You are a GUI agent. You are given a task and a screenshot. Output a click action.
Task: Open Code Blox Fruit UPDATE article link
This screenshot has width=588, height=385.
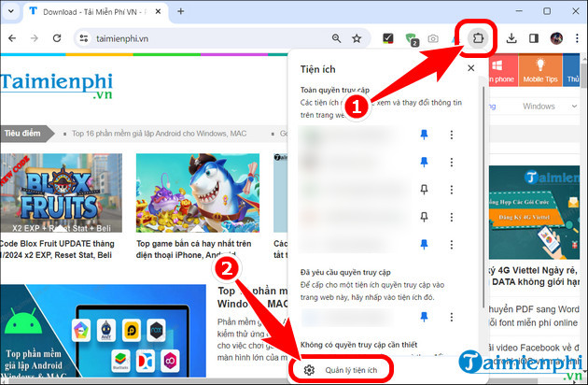(x=57, y=249)
